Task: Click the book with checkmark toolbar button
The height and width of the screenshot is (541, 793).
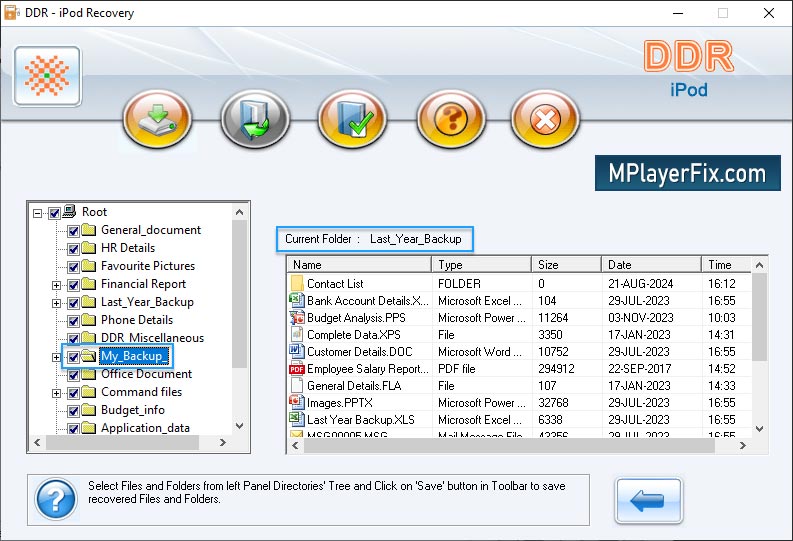Action: (x=353, y=119)
